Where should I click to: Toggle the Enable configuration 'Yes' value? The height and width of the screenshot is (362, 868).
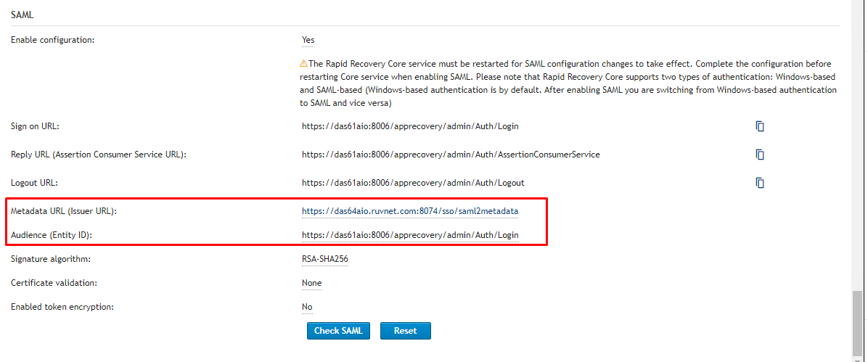pos(308,40)
